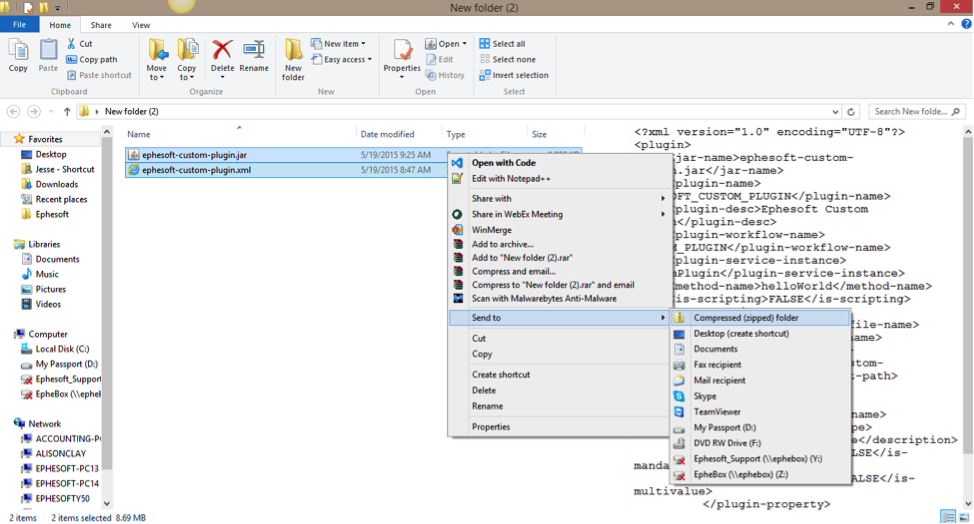Choose Delete in the context menu
974x524 pixels.
tap(484, 391)
